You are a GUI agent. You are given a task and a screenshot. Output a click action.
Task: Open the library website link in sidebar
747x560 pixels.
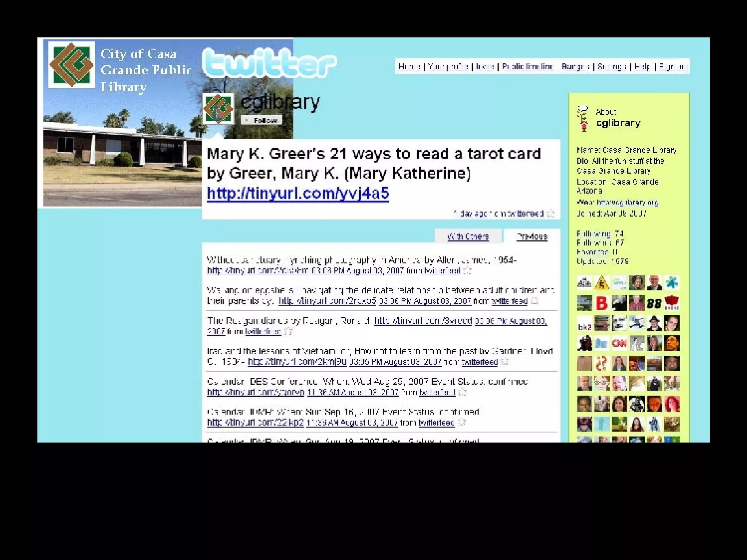pyautogui.click(x=627, y=202)
